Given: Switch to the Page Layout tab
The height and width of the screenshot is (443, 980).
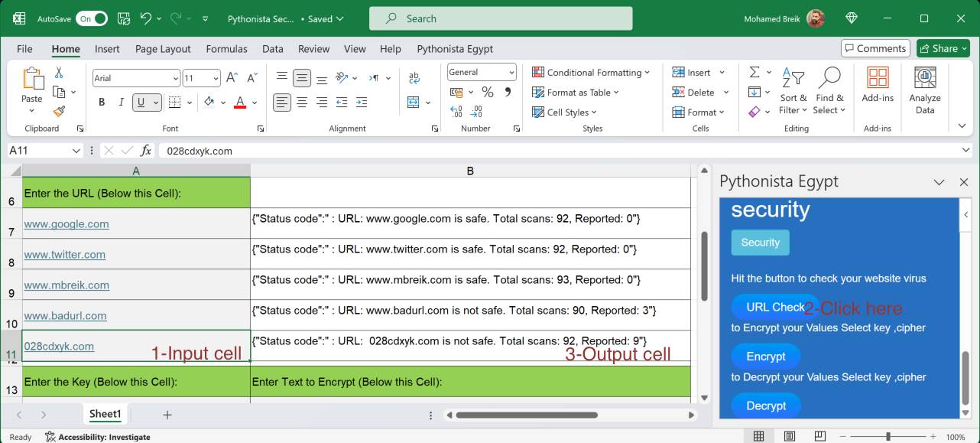Looking at the screenshot, I should point(163,48).
